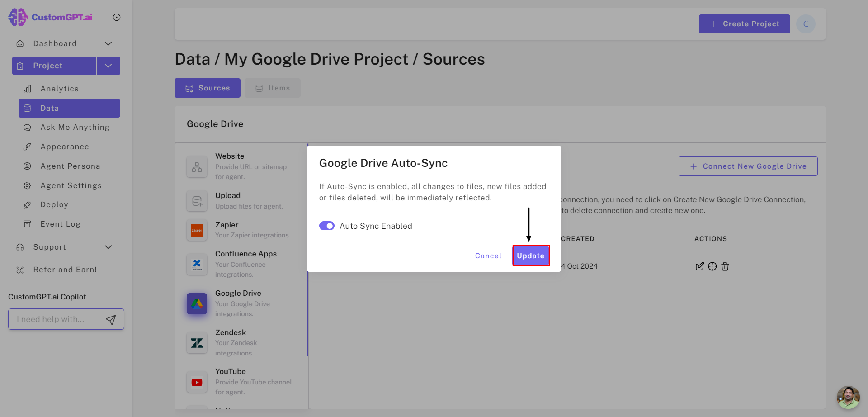Select the Google Drive source icon
This screenshot has width=868, height=417.
click(x=197, y=304)
